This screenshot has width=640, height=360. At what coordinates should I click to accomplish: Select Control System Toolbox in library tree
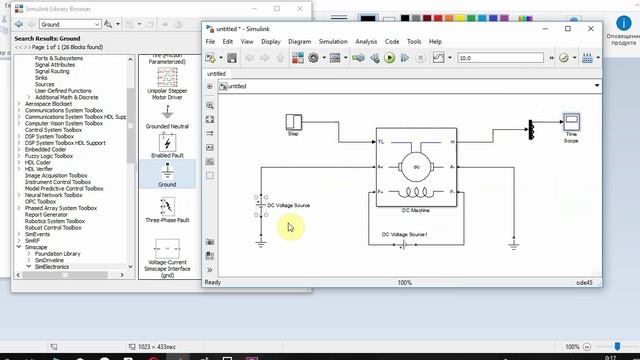point(53,130)
